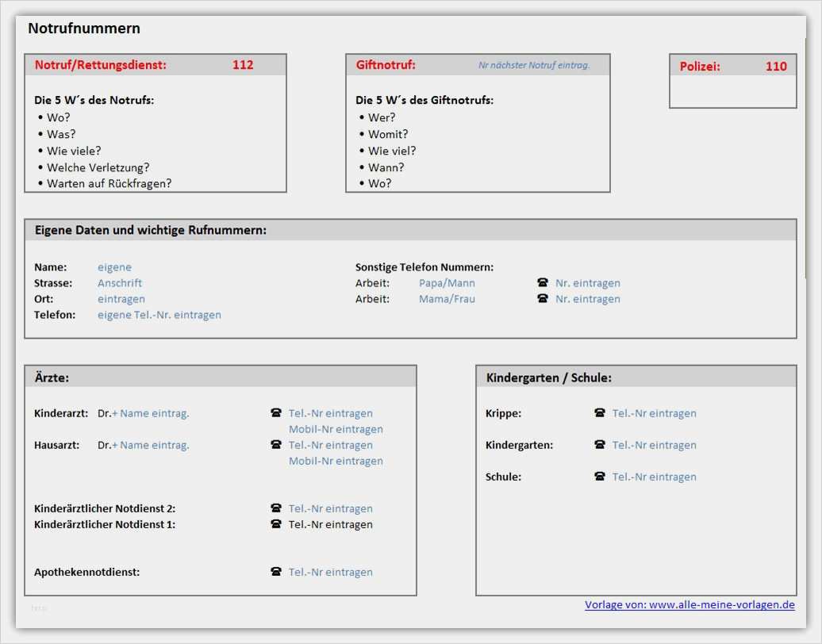Click the phone icon for Kinderärztlicher Notdienst 1
This screenshot has width=822, height=644.
pyautogui.click(x=276, y=524)
